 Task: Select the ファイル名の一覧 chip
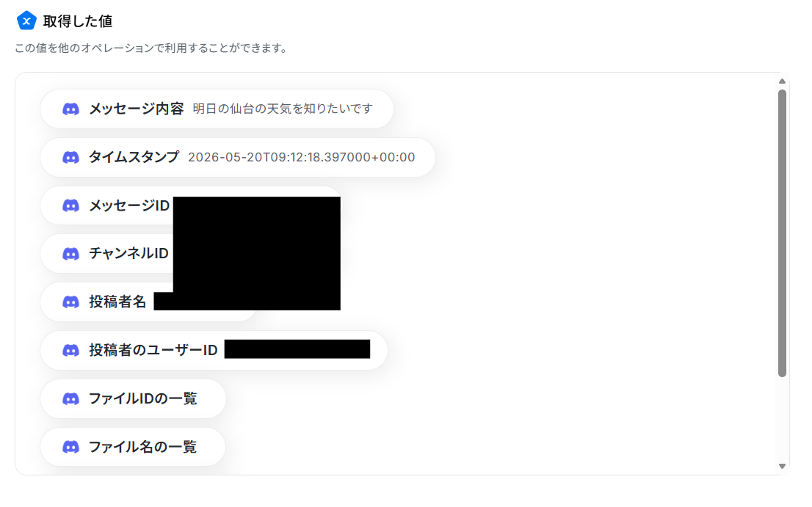(x=133, y=447)
